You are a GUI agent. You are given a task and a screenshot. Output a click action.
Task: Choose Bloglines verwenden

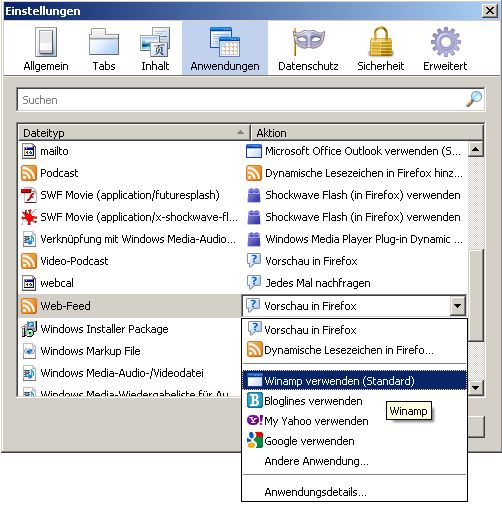pos(354,401)
